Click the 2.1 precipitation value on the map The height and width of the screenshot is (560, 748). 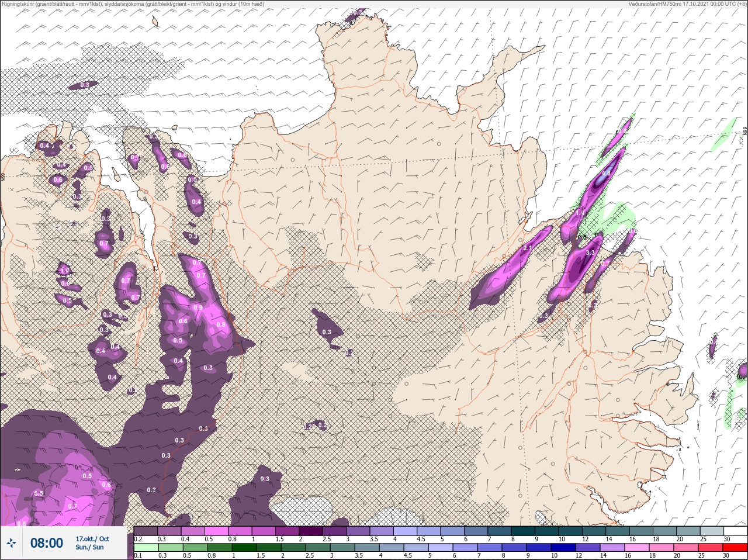[x=527, y=248]
